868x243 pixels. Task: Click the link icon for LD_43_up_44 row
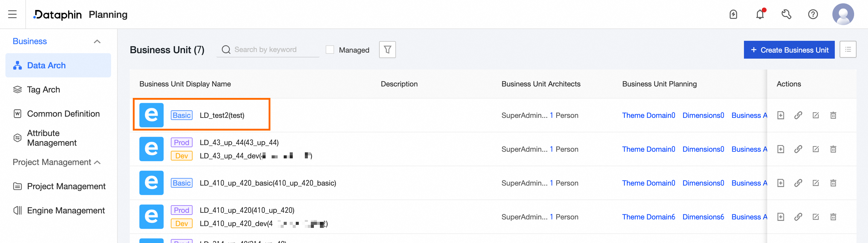tap(798, 149)
